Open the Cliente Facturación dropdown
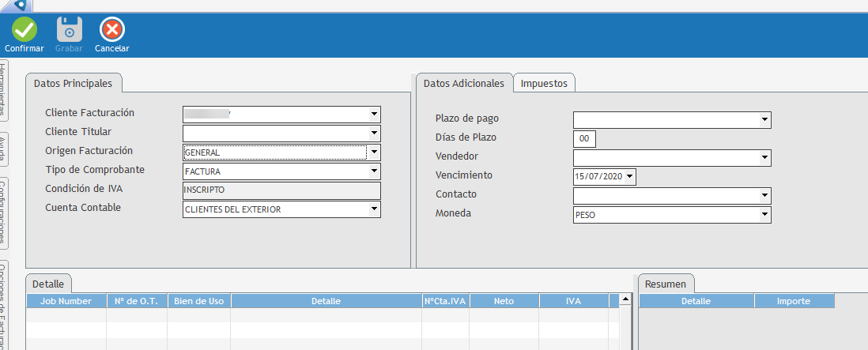868x350 pixels. click(374, 115)
